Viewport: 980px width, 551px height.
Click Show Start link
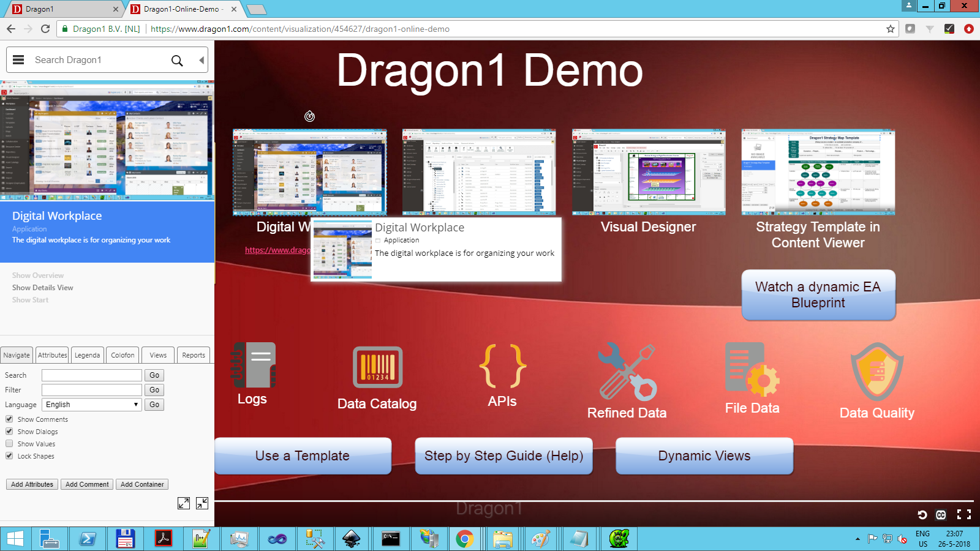coord(31,300)
